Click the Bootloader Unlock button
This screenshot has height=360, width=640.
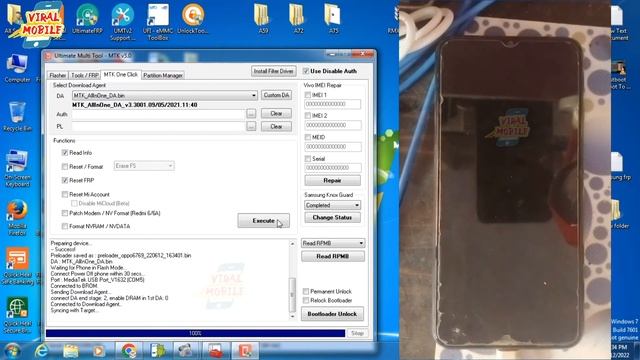click(332, 314)
